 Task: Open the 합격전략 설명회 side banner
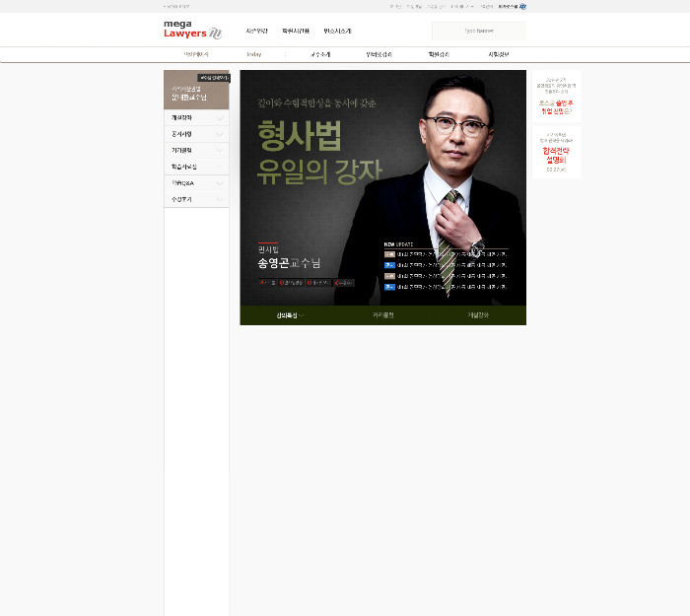tap(557, 152)
